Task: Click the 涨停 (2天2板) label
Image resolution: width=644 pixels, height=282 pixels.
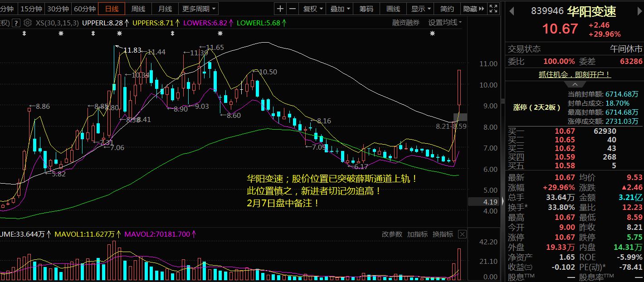Action: click(537, 107)
